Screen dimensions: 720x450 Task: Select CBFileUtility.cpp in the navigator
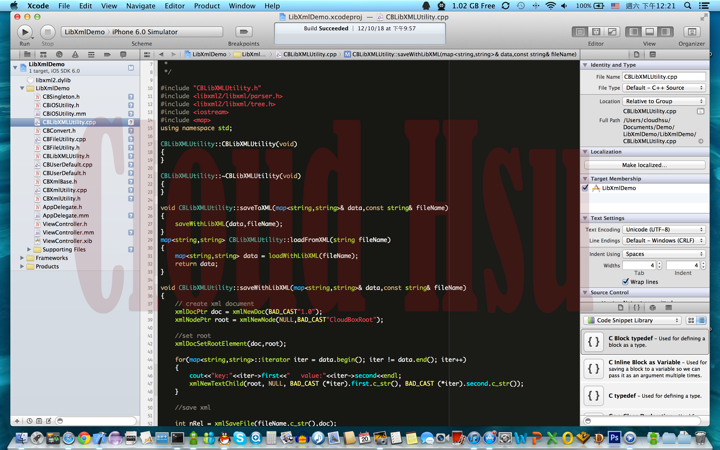click(x=64, y=139)
